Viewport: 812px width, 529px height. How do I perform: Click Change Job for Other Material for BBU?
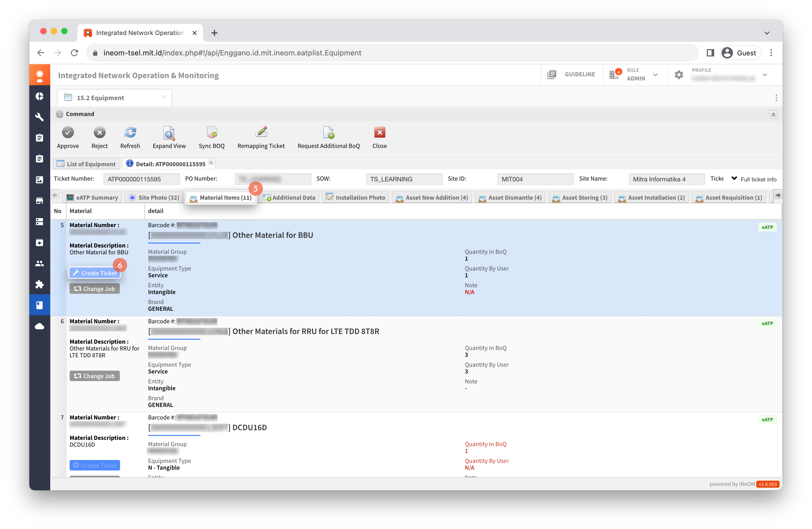[94, 288]
